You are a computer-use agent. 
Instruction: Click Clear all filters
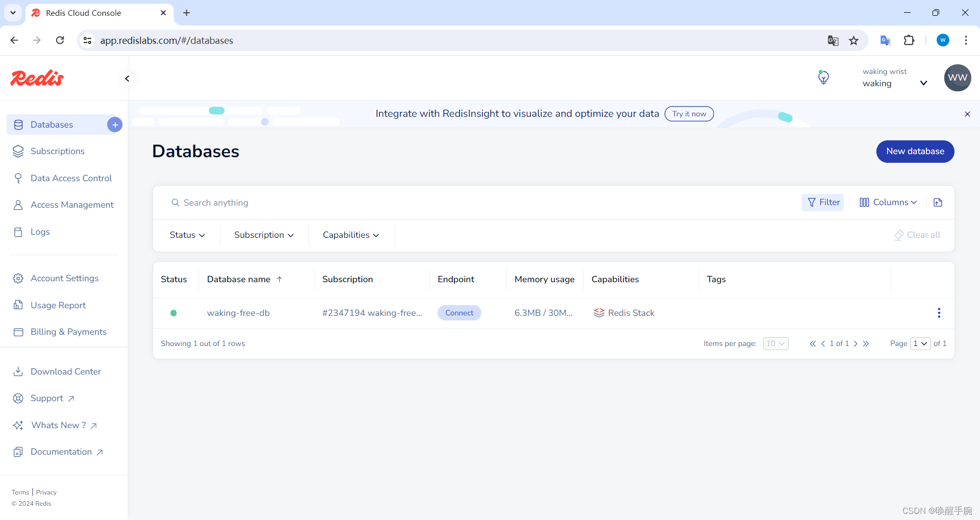click(x=917, y=235)
